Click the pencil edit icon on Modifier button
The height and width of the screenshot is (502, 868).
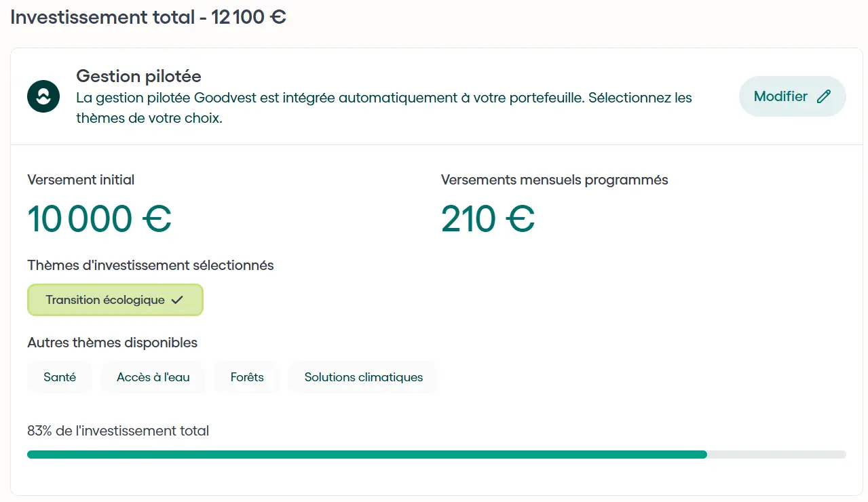(x=823, y=96)
